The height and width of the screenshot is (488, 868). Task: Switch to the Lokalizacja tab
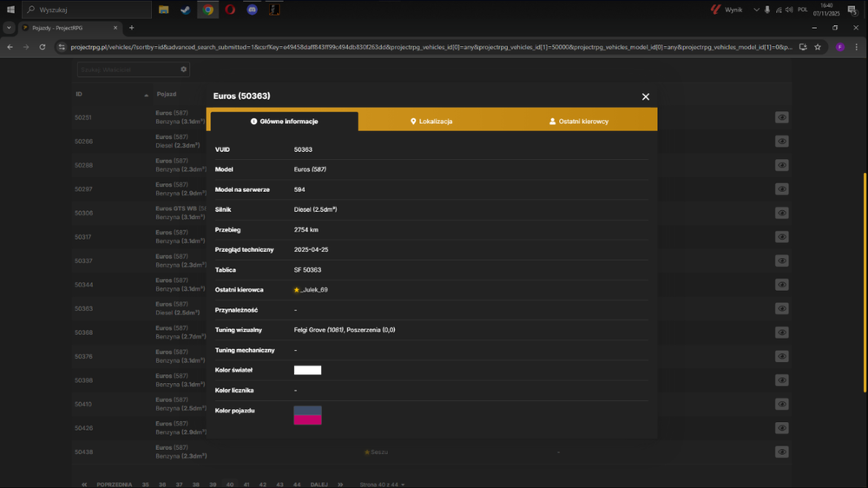click(431, 122)
